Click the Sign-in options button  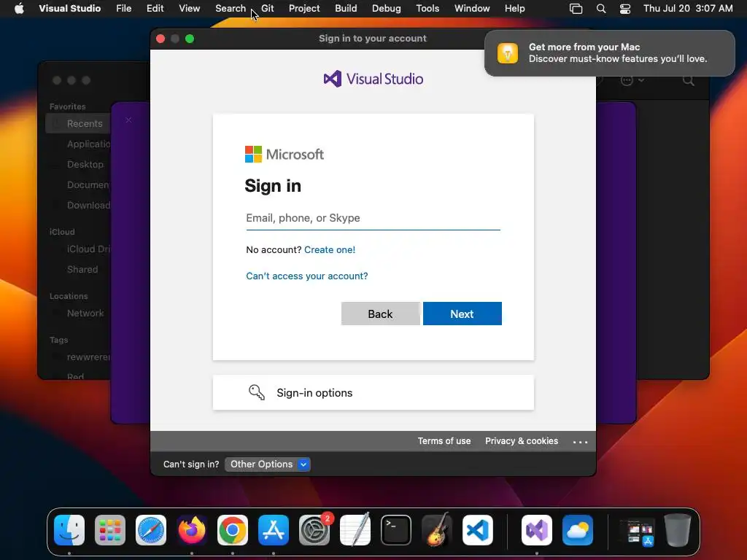click(373, 392)
